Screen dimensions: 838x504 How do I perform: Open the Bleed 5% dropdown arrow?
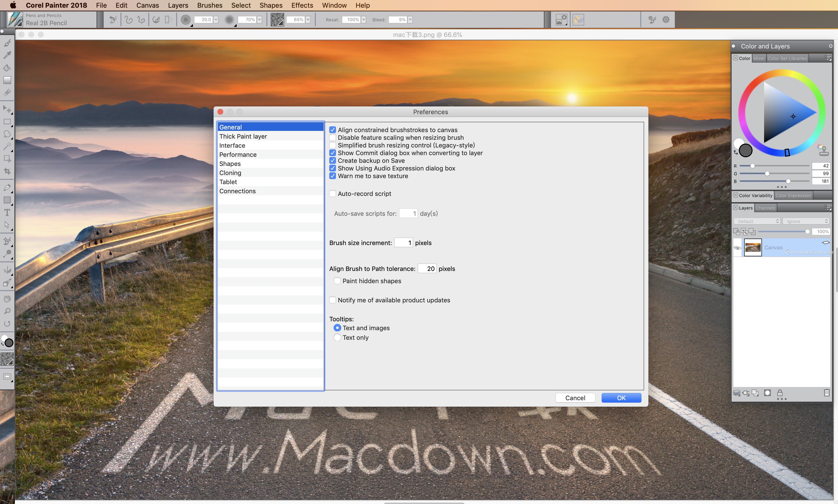click(410, 20)
